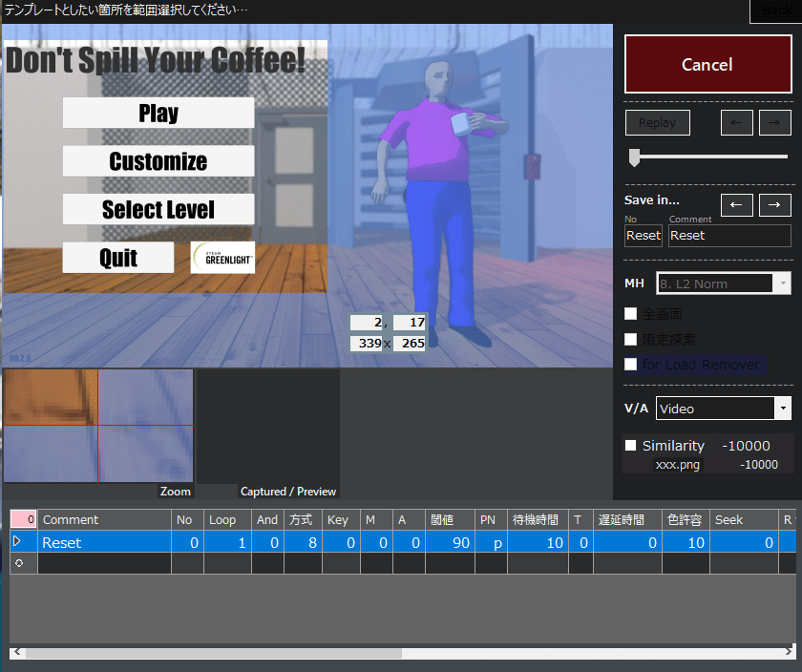Click the selection width field showing 339
This screenshot has width=802, height=672.
click(x=368, y=344)
